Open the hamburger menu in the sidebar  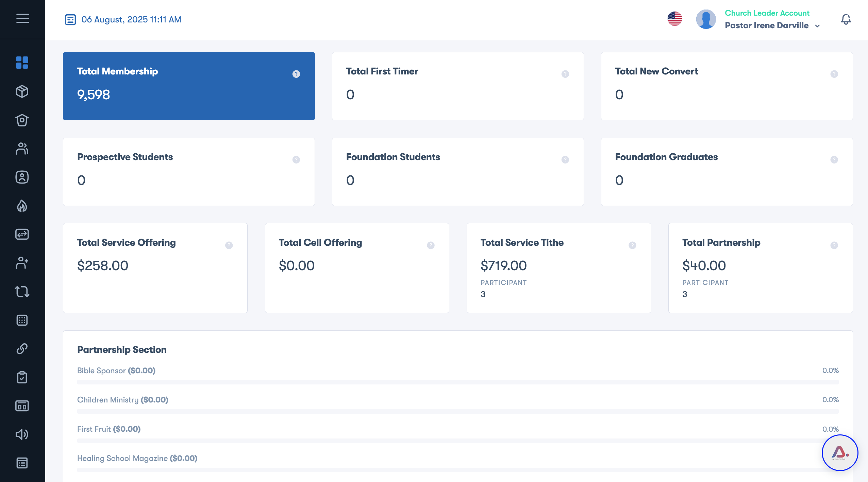coord(22,18)
